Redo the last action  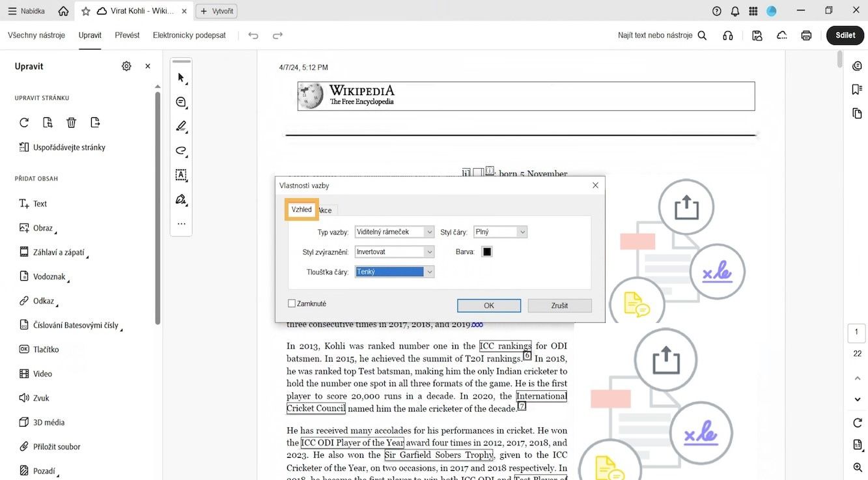pos(278,36)
